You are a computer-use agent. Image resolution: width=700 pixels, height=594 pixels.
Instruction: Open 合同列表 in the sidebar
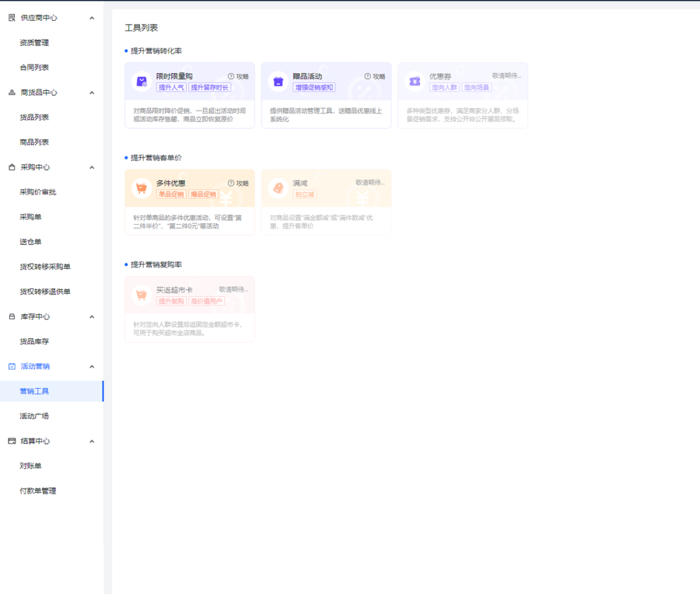[x=34, y=67]
